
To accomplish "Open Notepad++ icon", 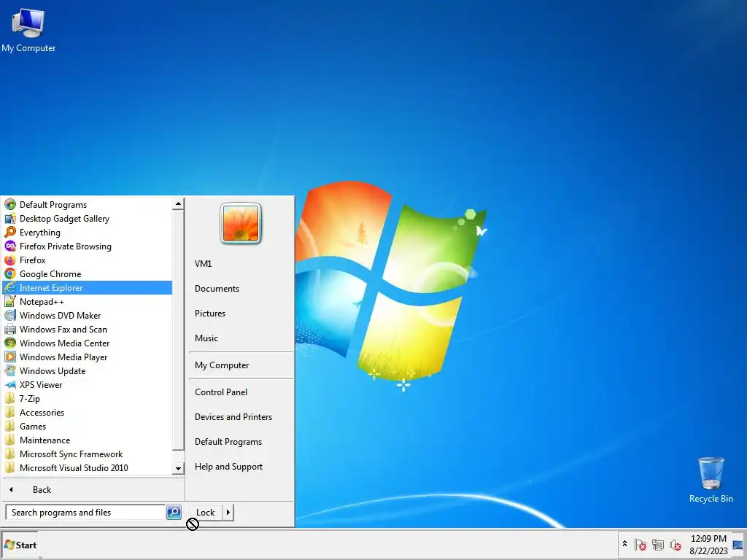I will click(10, 301).
